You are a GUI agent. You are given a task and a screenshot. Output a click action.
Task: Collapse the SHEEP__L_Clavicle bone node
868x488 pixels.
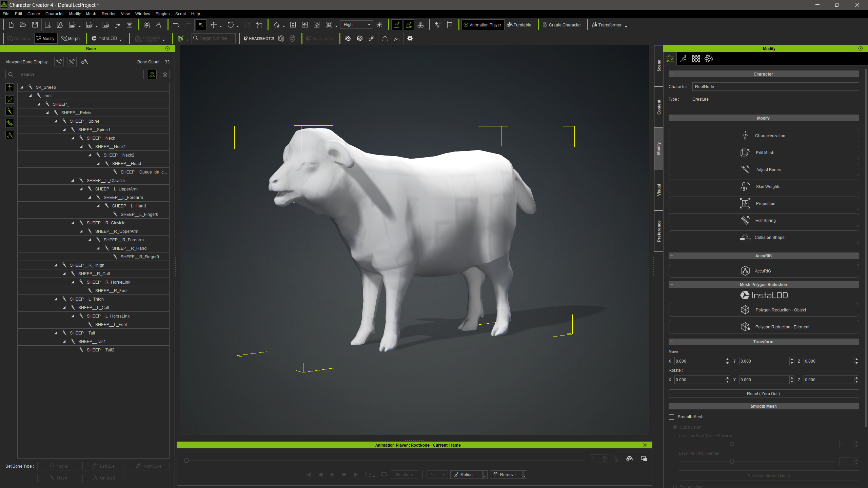73,180
